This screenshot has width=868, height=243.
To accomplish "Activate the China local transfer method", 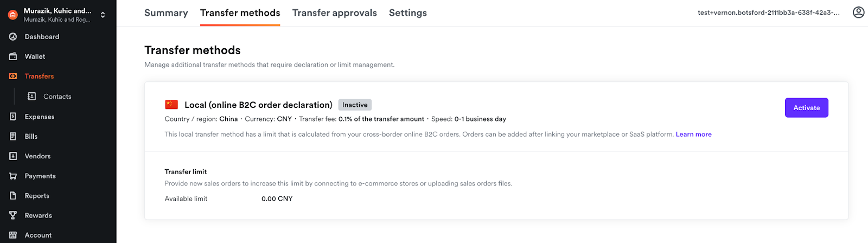I will click(x=806, y=108).
